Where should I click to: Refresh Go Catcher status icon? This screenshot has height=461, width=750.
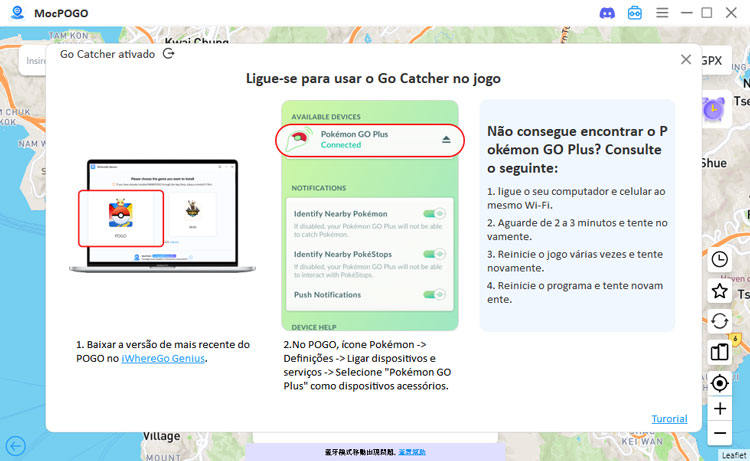[168, 54]
